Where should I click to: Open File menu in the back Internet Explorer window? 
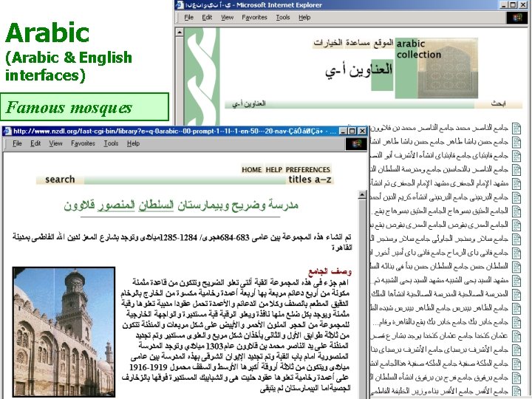tap(188, 17)
